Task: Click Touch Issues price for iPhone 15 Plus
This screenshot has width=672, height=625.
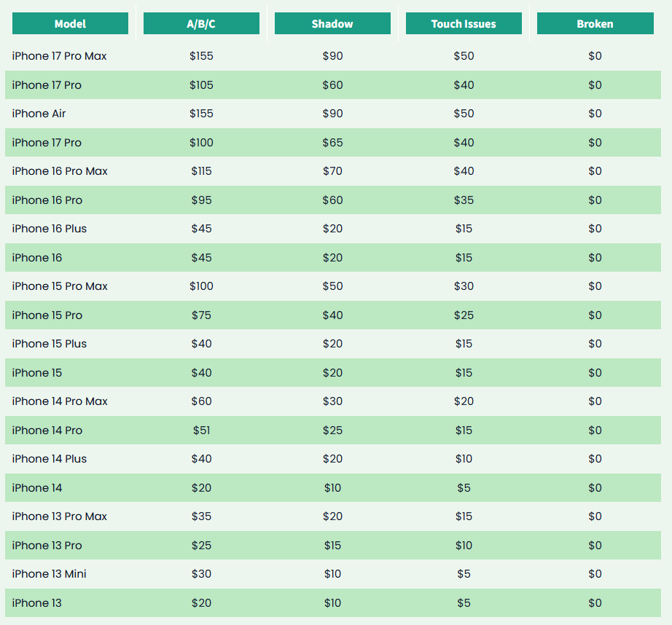Action: tap(464, 344)
